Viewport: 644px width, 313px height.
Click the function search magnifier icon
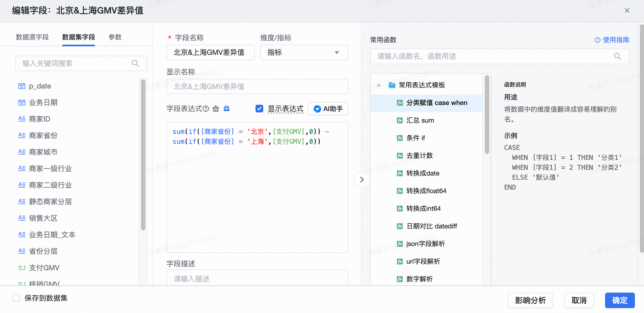[x=618, y=56]
